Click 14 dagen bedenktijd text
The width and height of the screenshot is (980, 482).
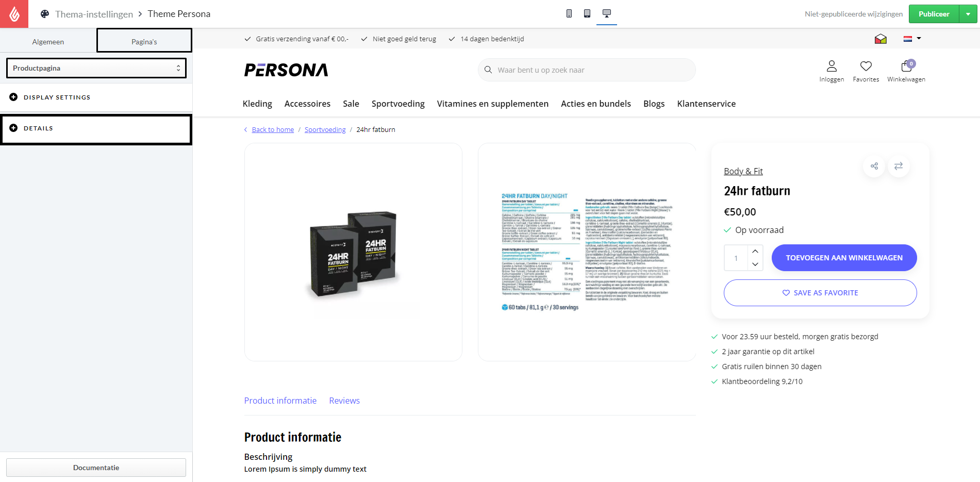point(492,39)
